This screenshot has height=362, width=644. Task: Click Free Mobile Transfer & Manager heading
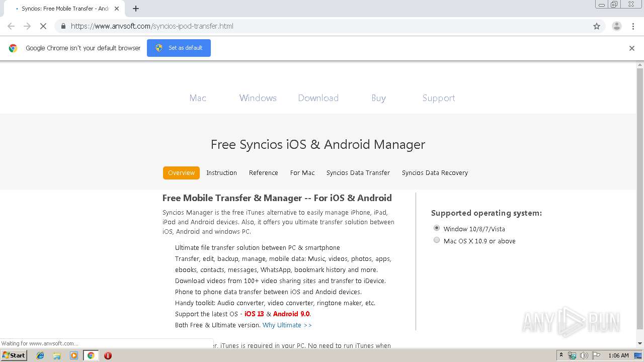point(277,198)
